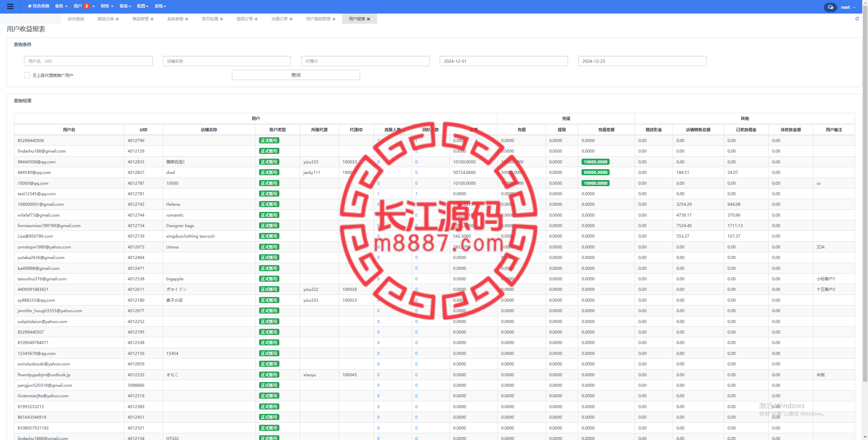Focus the 代理ID input field
Image resolution: width=868 pixels, height=440 pixels.
pyautogui.click(x=365, y=61)
